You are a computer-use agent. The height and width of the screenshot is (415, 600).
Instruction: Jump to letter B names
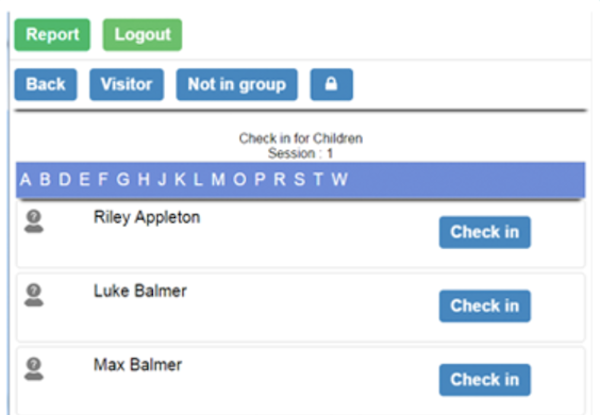(45, 180)
